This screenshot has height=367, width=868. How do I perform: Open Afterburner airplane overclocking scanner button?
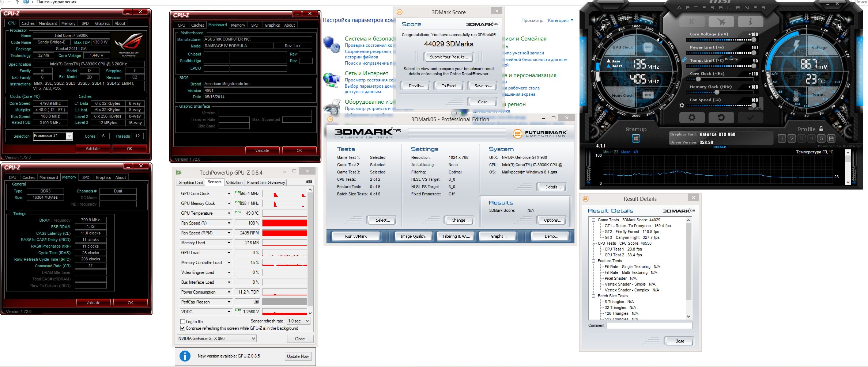(721, 21)
